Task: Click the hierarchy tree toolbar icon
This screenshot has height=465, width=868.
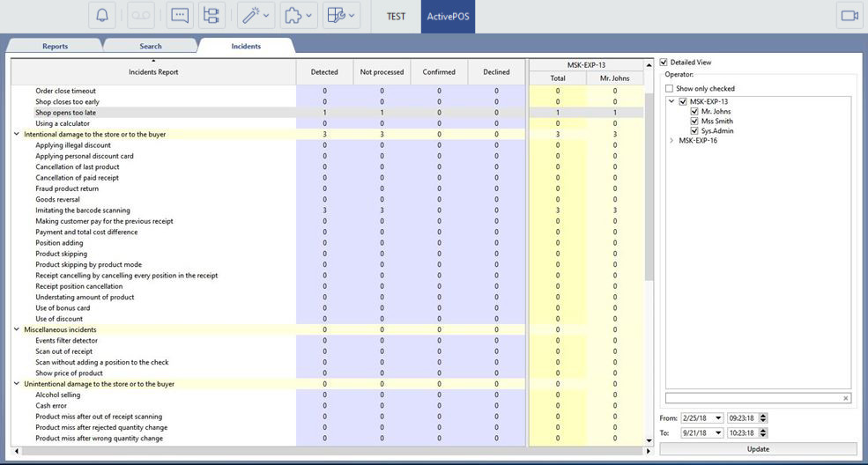Action: coord(211,16)
